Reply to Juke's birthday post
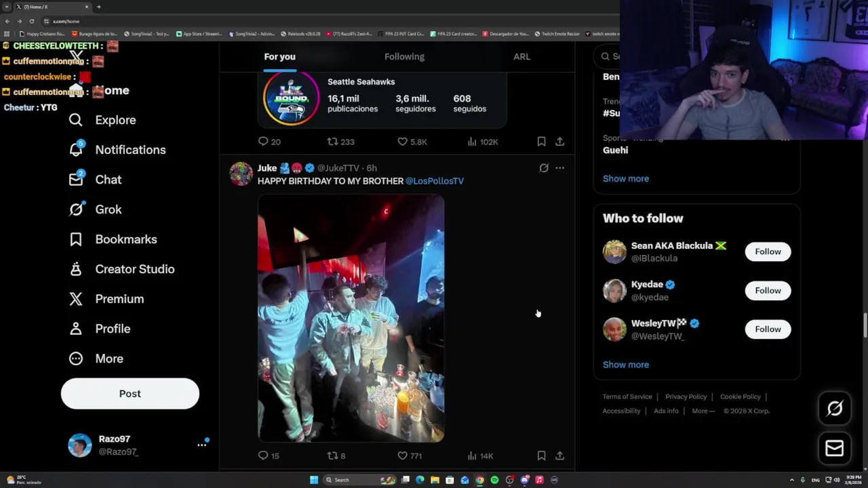The image size is (868, 488). point(269,456)
